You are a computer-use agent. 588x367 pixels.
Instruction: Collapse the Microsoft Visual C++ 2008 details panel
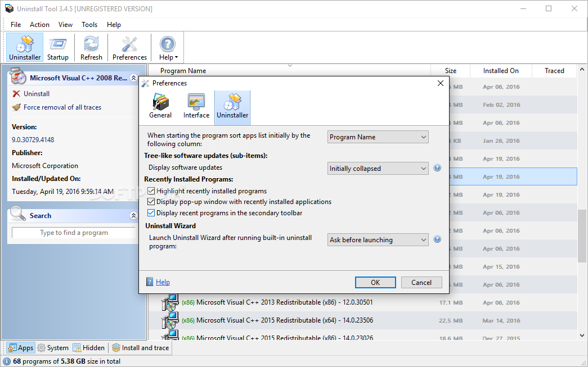133,78
